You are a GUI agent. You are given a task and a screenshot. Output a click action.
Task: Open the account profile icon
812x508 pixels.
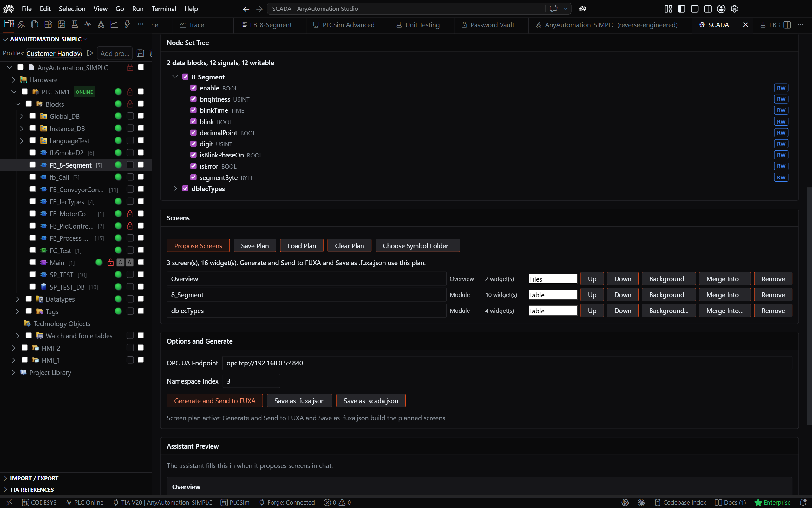(721, 9)
